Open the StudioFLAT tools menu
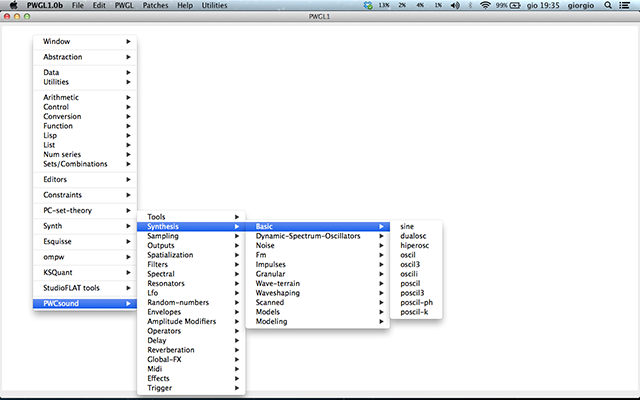Viewport: 640px width, 400px height. pos(85,288)
